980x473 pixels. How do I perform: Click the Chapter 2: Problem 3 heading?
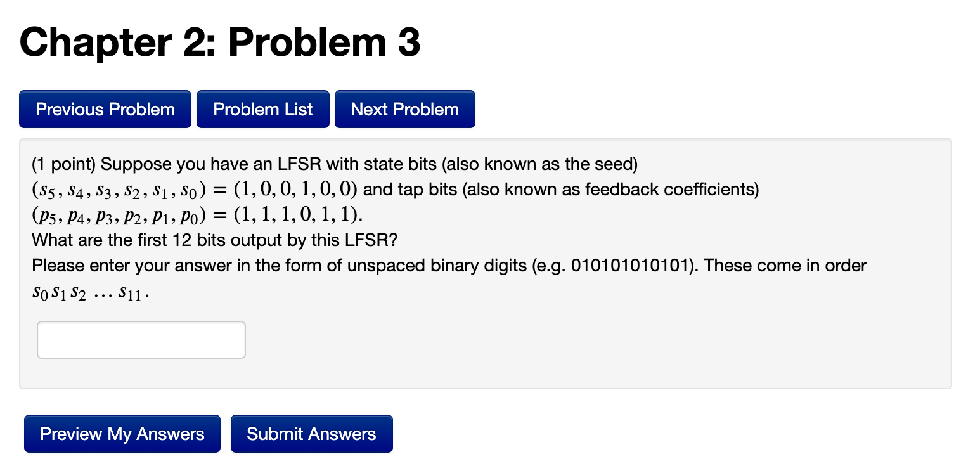click(x=221, y=42)
